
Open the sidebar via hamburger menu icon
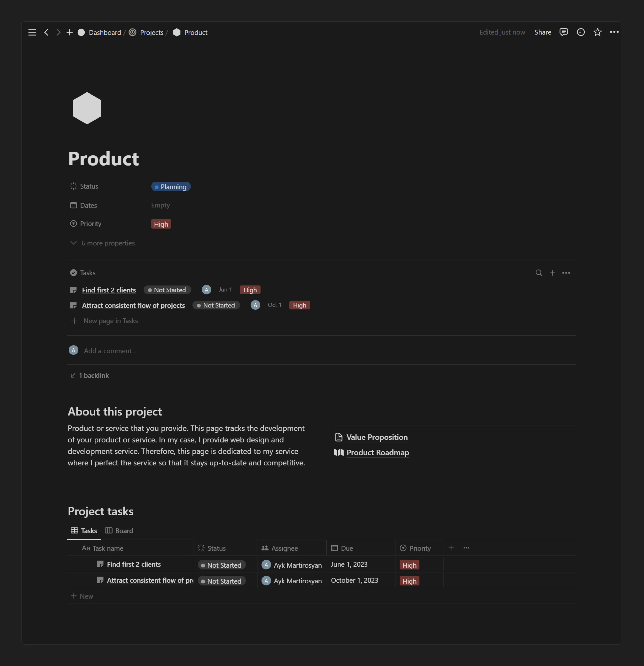point(32,32)
